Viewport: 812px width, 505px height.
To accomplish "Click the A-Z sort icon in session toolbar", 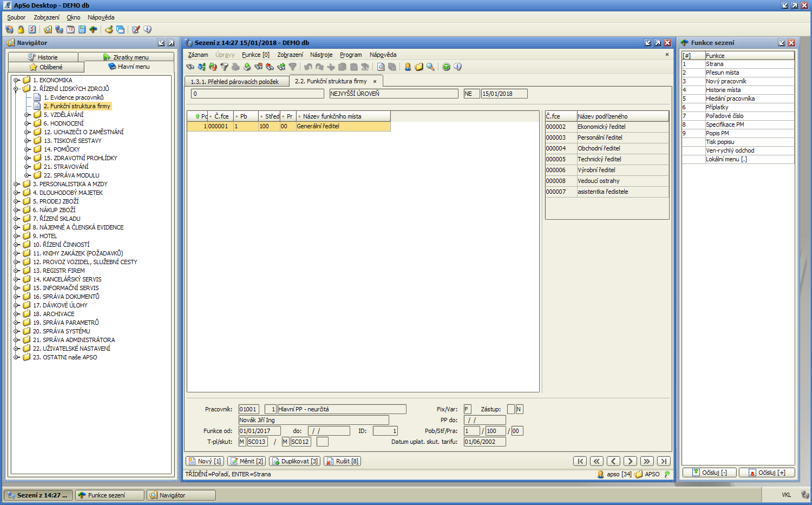I will point(201,67).
